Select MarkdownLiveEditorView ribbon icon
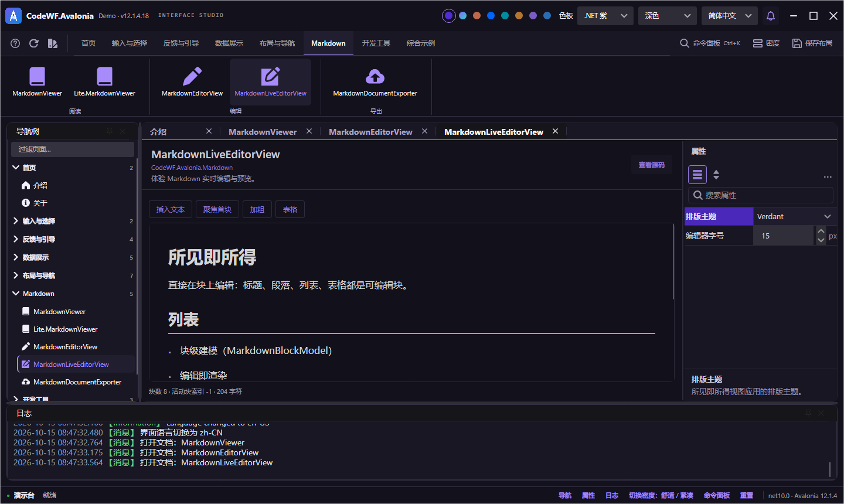This screenshot has width=844, height=504. [270, 81]
